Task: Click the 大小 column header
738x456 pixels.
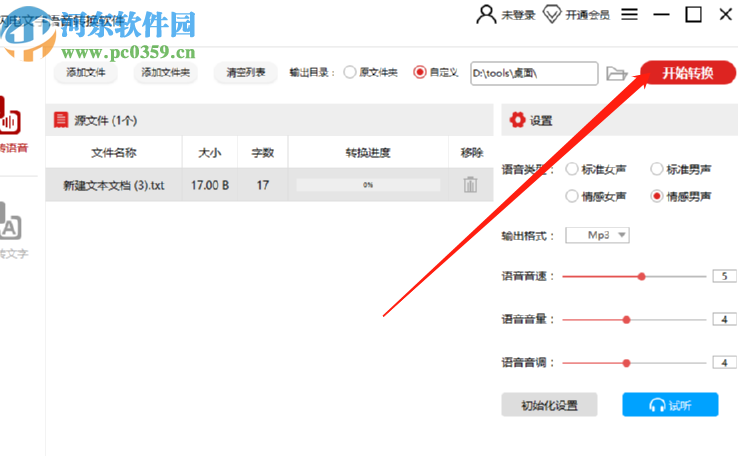Action: [210, 152]
